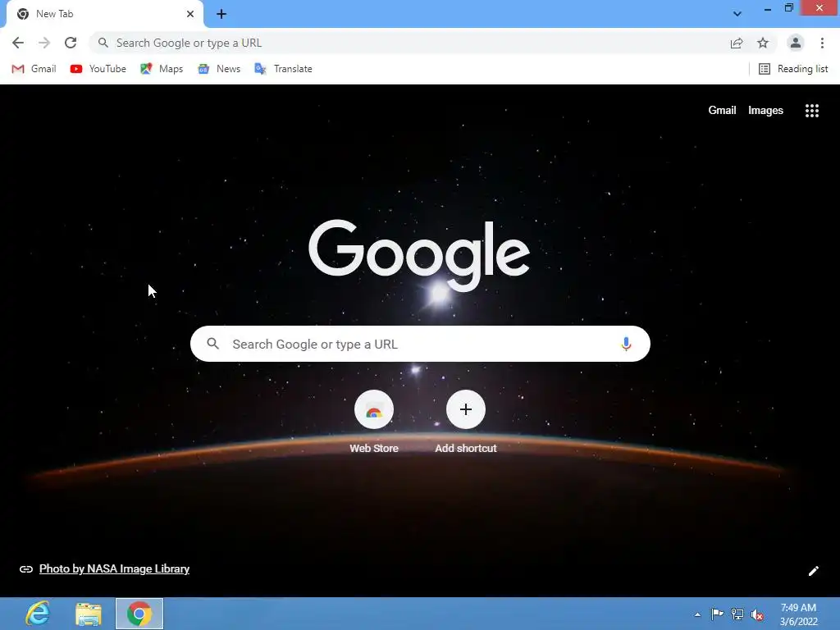This screenshot has height=630, width=840.
Task: Customize this page using the pencil icon
Action: tap(813, 571)
